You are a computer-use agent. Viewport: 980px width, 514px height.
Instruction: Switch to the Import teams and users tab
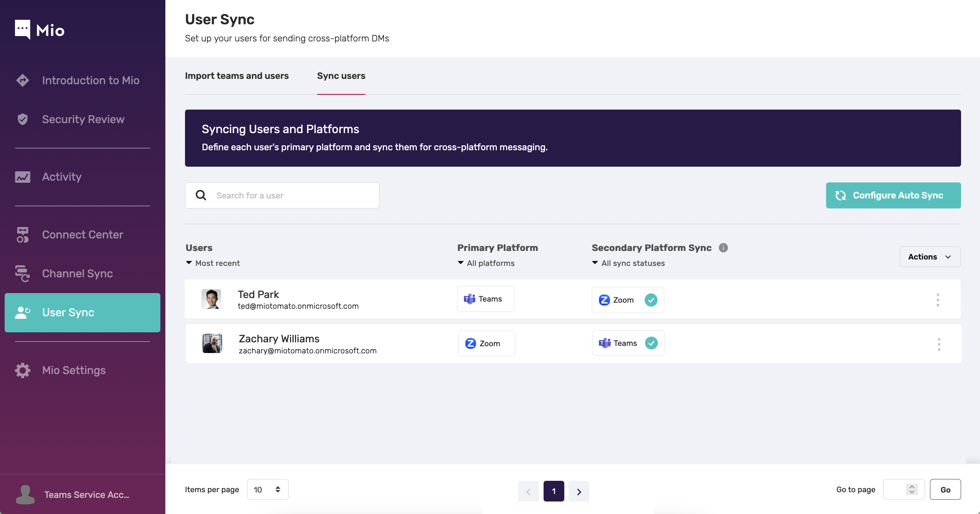click(237, 76)
